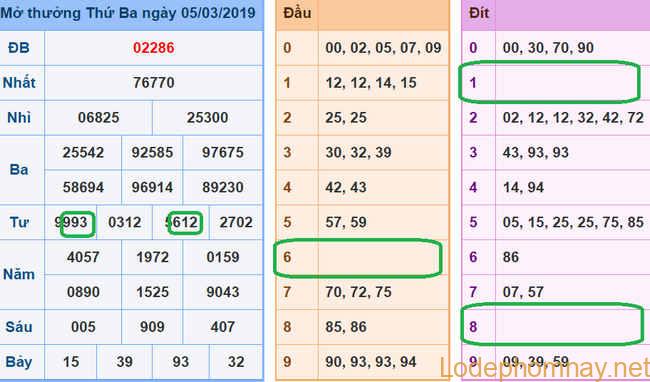Select Đít row '00, 30, 70, 90'
The width and height of the screenshot is (650, 382).
(548, 48)
